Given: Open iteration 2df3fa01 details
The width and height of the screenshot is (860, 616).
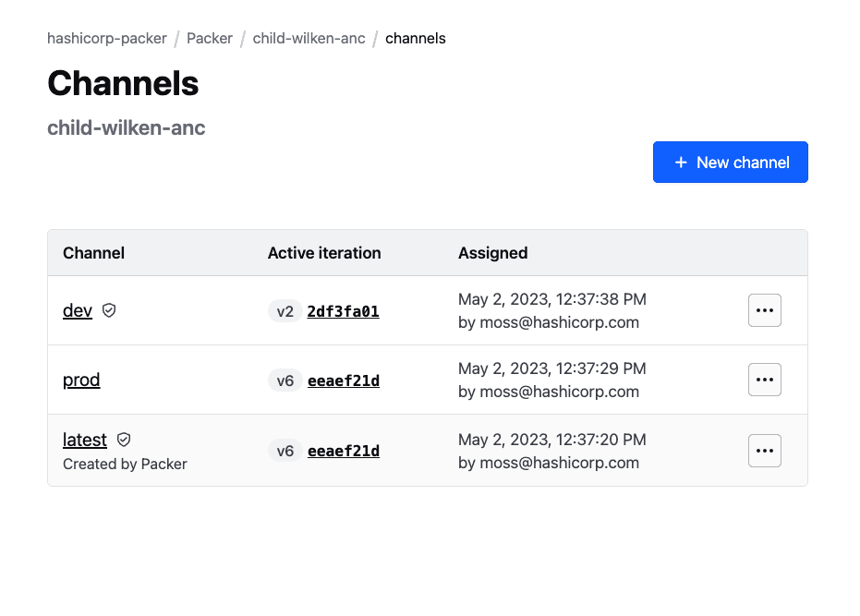Looking at the screenshot, I should [x=343, y=310].
